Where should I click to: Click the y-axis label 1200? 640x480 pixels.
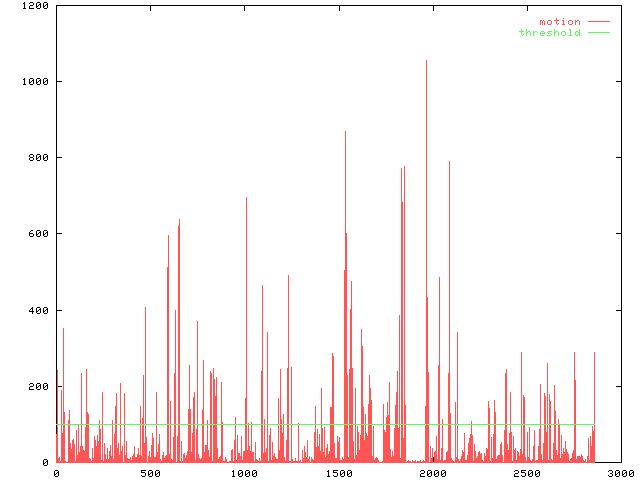[36, 5]
